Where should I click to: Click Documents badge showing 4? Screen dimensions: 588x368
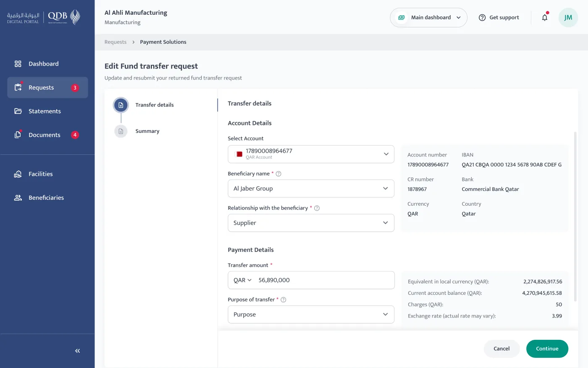(x=75, y=135)
